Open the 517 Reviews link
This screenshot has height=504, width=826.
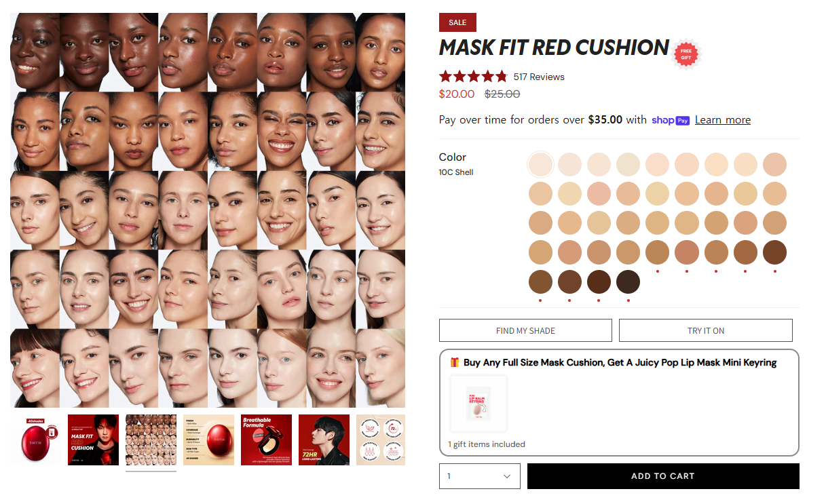[539, 77]
